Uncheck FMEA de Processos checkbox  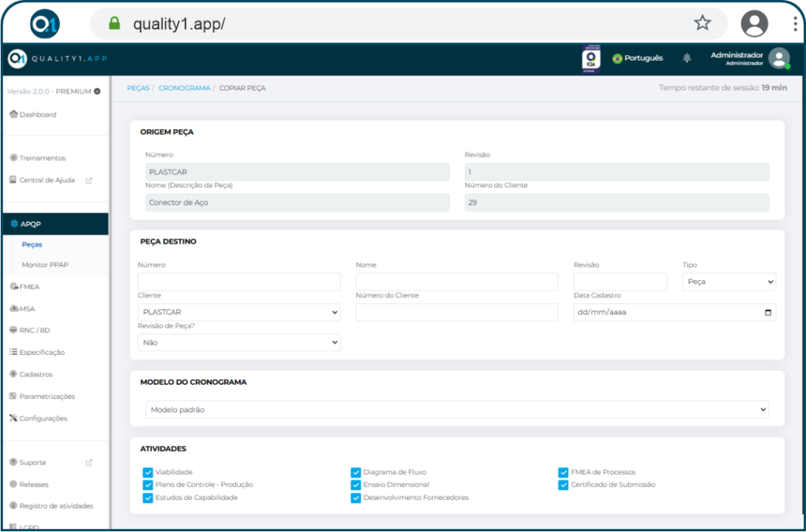tap(564, 472)
